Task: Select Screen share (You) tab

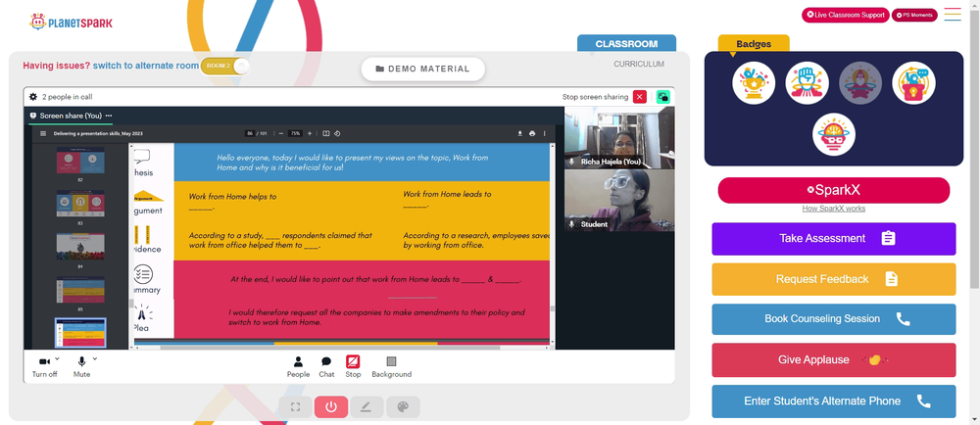Action: [70, 116]
